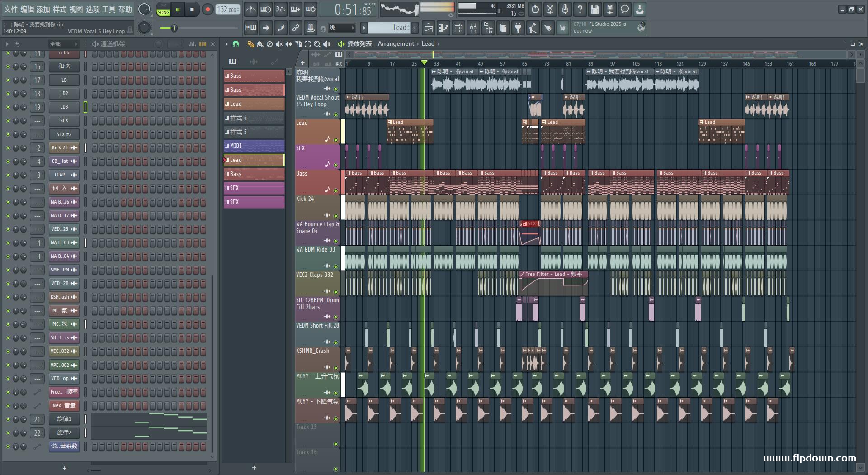This screenshot has width=868, height=475.
Task: Mute the SFX playlist track
Action: [x=335, y=165]
